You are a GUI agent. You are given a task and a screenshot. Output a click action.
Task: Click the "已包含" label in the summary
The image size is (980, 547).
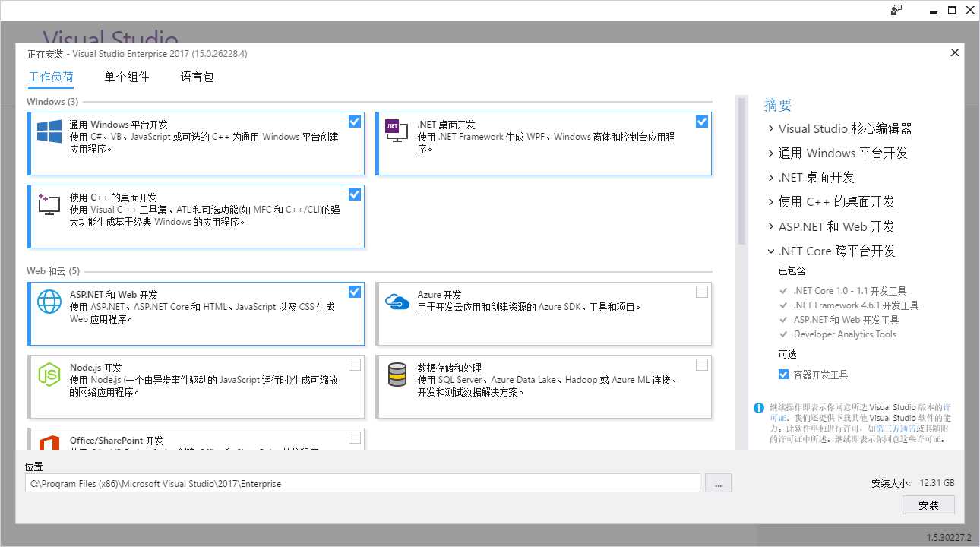point(792,270)
